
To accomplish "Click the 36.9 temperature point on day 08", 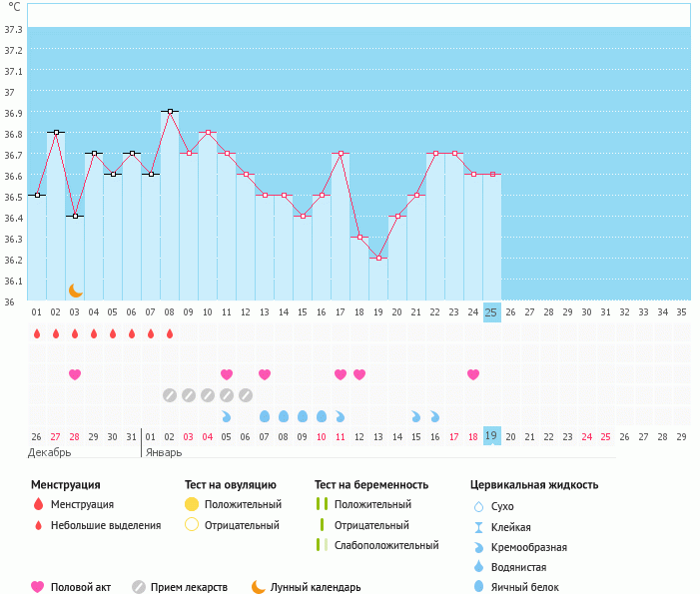I will click(170, 111).
